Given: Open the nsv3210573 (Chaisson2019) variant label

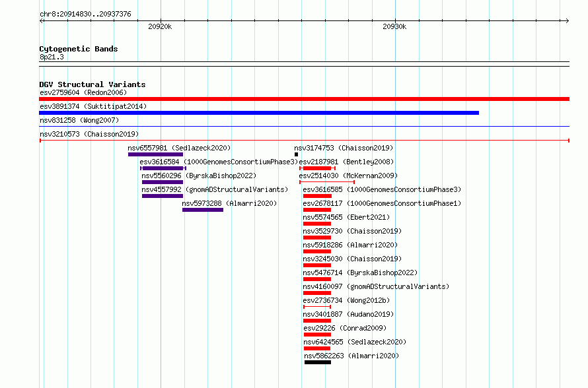Looking at the screenshot, I should (89, 134).
